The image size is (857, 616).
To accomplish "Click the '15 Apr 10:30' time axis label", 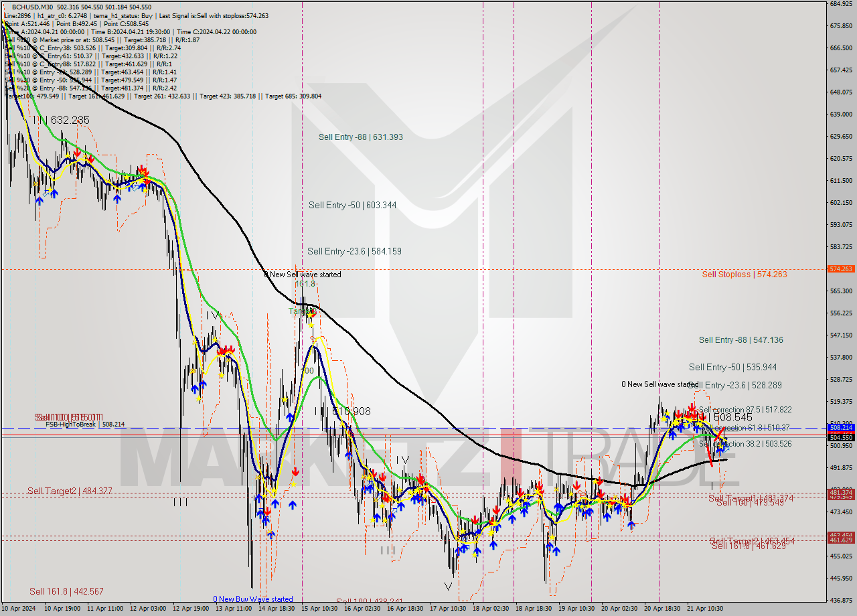I will (x=318, y=609).
